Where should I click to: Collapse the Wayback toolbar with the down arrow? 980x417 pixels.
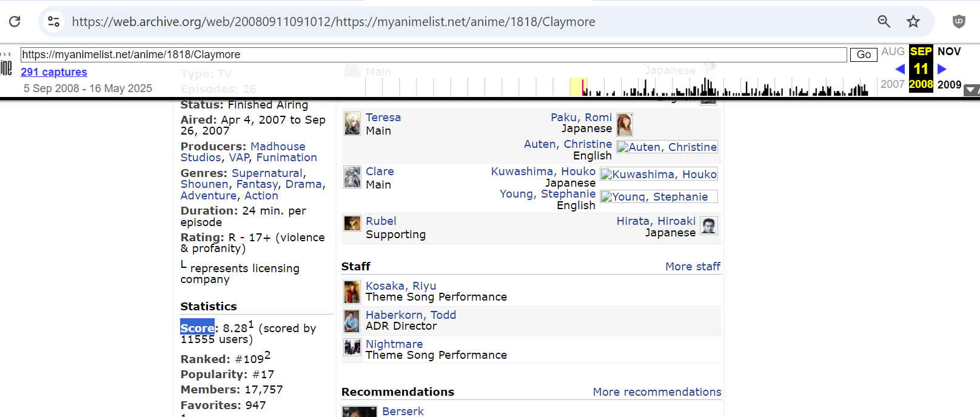(x=972, y=90)
